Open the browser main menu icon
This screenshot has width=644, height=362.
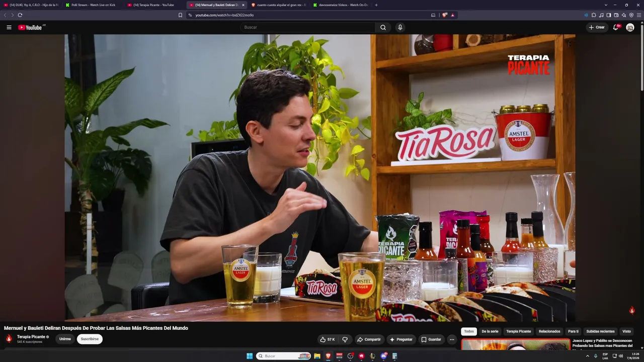pos(639,15)
